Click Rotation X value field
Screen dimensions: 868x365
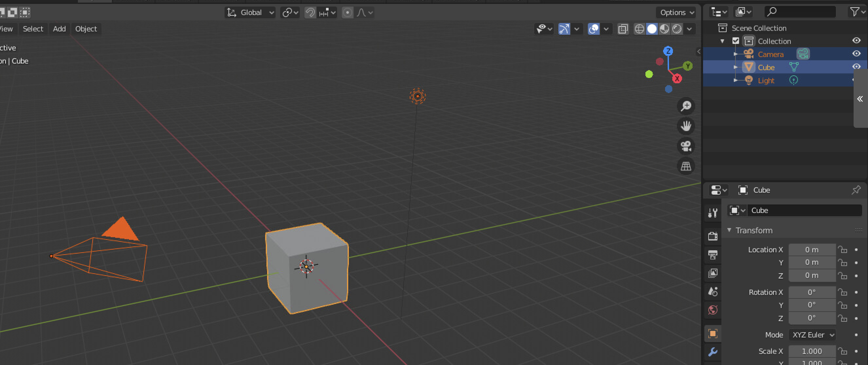click(812, 293)
